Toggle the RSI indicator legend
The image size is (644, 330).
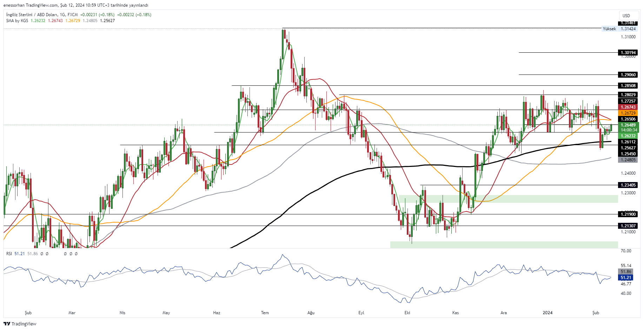(8, 253)
